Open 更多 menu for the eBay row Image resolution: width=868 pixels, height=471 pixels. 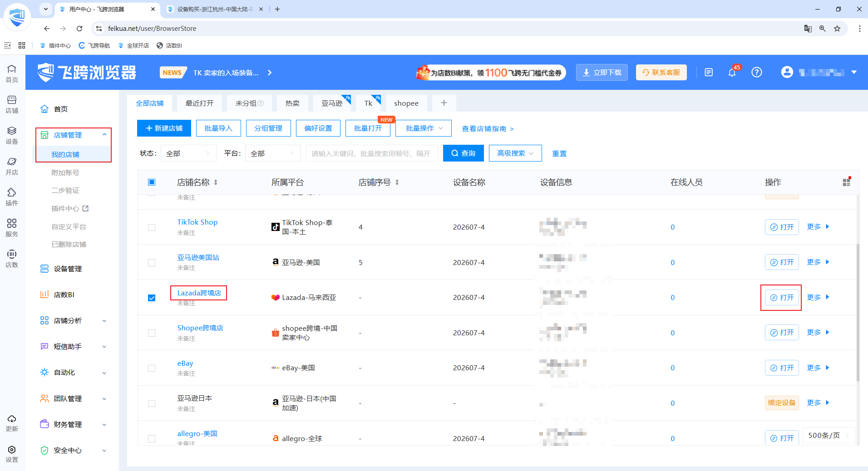[818, 368]
